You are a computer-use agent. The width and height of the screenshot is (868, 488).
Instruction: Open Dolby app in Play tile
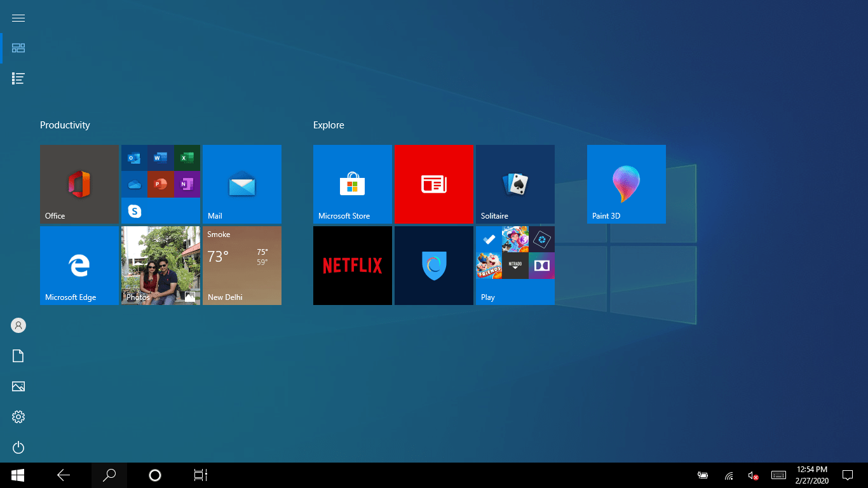tap(541, 266)
